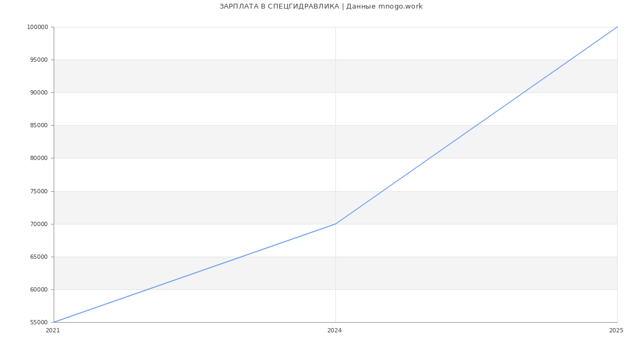
Task: Click the 75000 y-axis label
Action: point(39,191)
